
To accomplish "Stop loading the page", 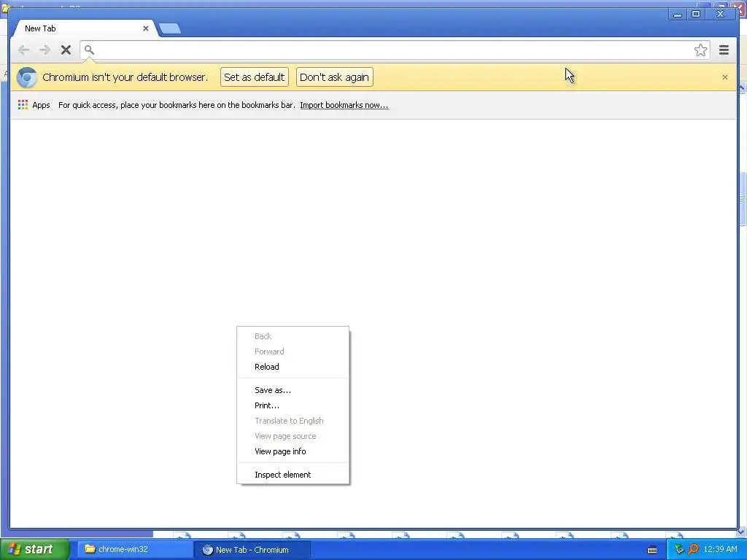I will coord(66,50).
